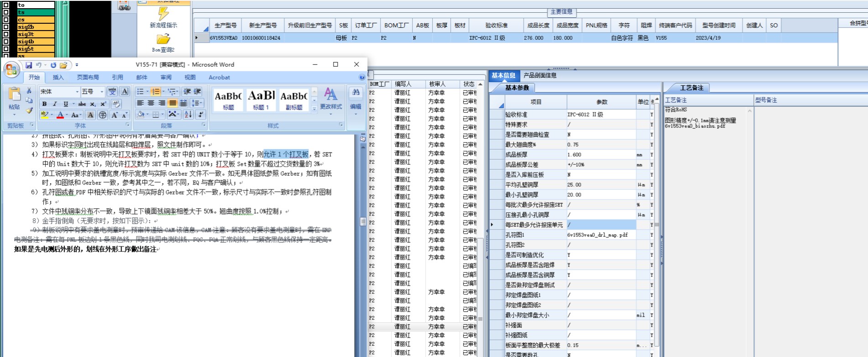Select the 工艺备注 tab
The width and height of the screenshot is (868, 357).
[692, 88]
